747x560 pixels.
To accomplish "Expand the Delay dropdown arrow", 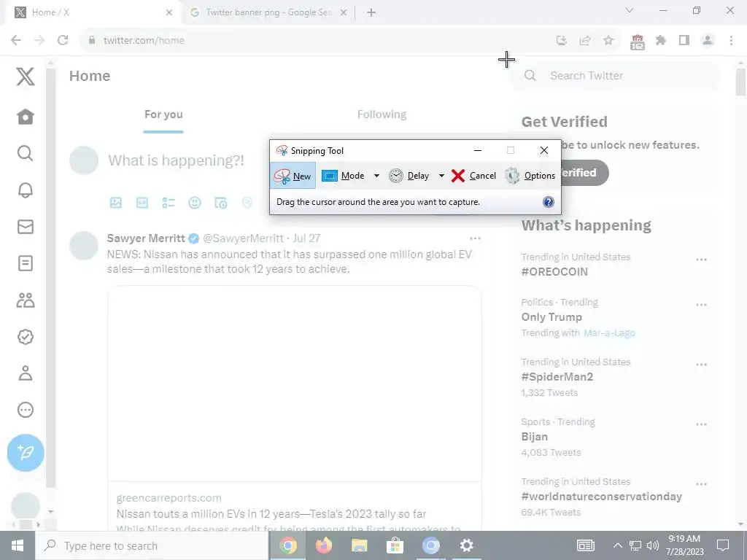I will click(x=441, y=176).
